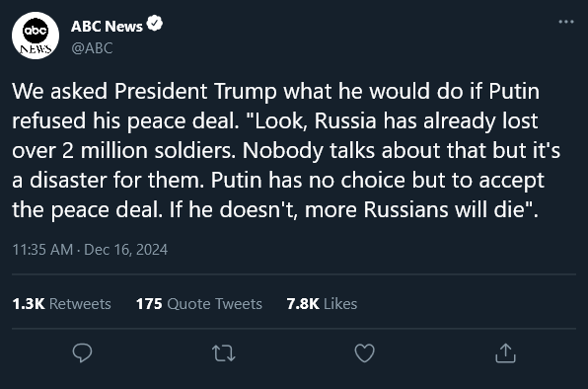The image size is (588, 389).
Task: Click the tweet line starting "We asked President Trump"
Action: (x=275, y=92)
